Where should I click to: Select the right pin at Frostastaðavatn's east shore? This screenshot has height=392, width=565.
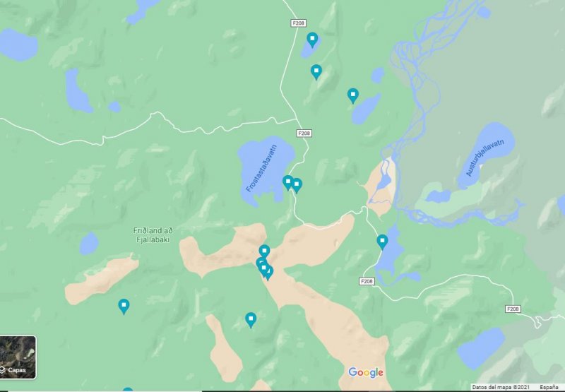tap(297, 185)
